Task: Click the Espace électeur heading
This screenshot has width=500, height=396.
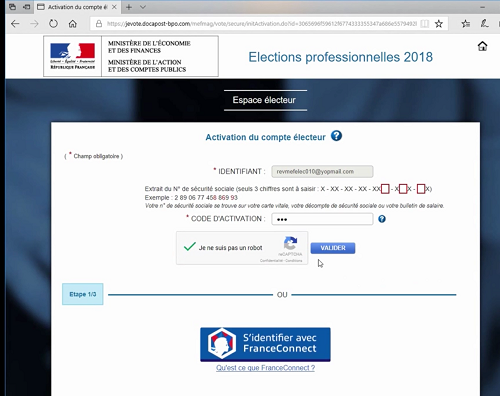Action: pos(264,100)
